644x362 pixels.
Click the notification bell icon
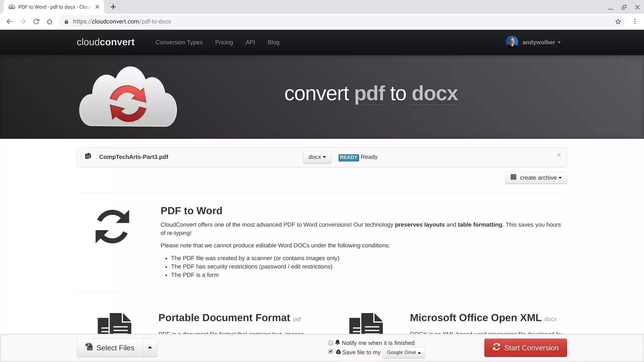(x=338, y=342)
